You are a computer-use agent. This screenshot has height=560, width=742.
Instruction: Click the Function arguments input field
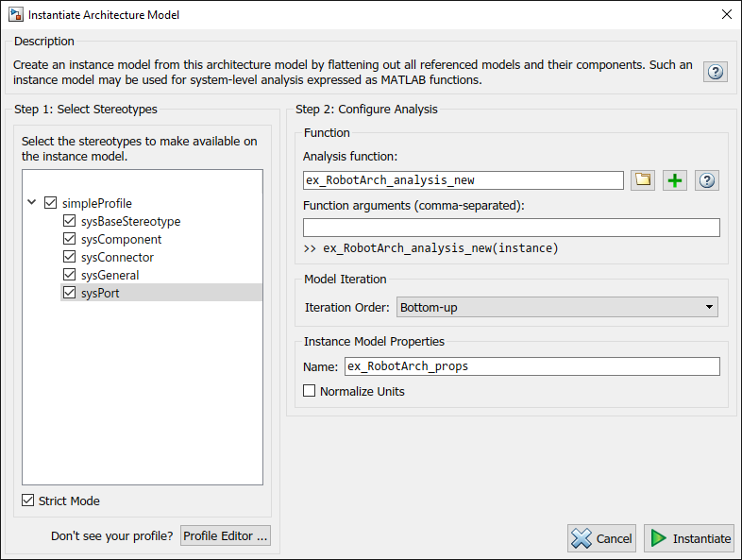(511, 228)
